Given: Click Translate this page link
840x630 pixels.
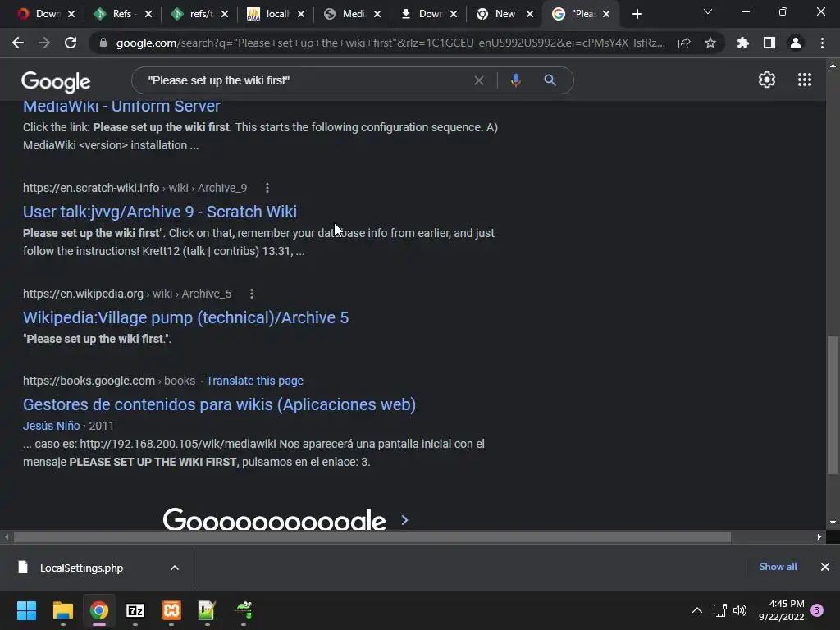Looking at the screenshot, I should tap(254, 381).
